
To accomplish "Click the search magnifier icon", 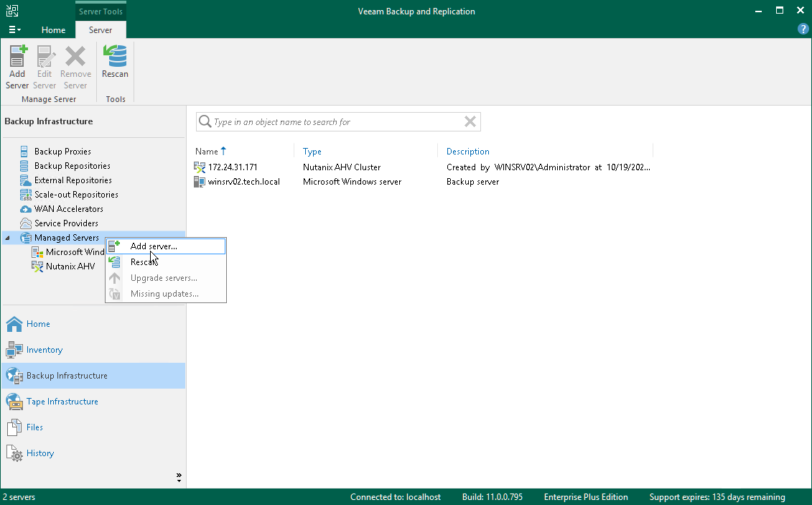I will click(205, 121).
